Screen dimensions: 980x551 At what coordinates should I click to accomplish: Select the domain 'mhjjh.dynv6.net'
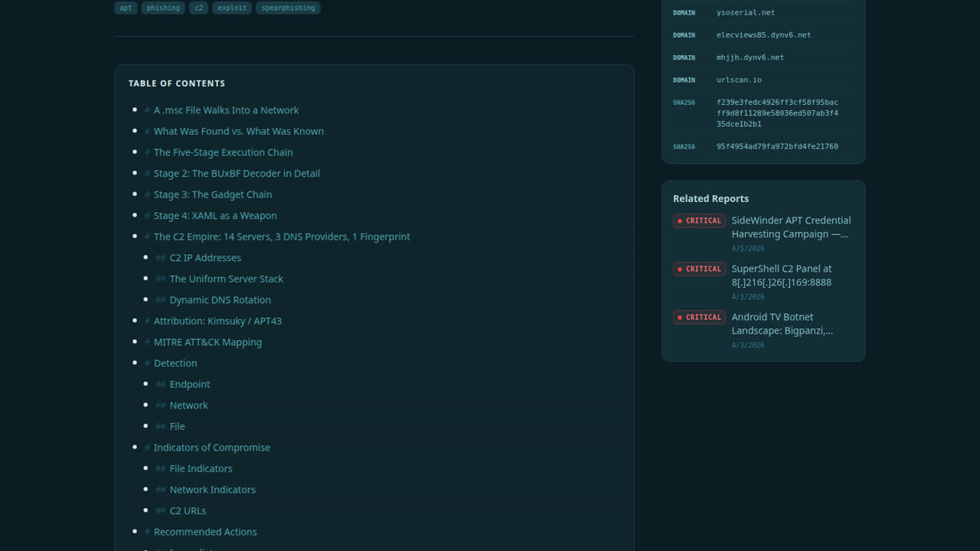750,57
